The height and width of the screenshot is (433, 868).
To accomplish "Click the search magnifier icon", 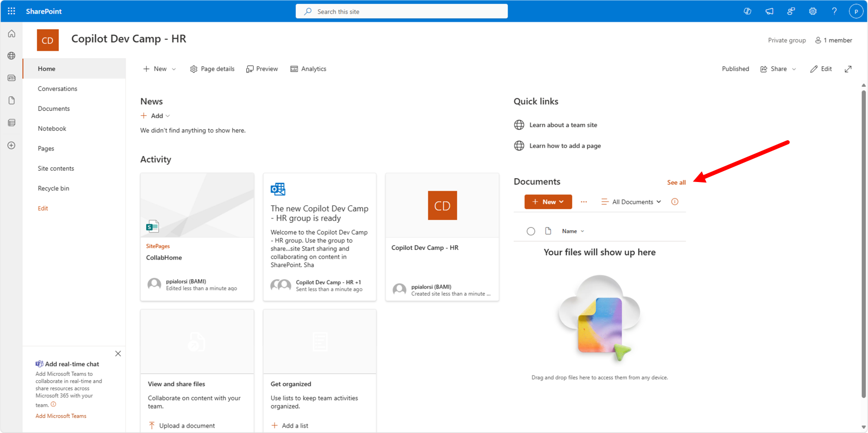I will [308, 11].
